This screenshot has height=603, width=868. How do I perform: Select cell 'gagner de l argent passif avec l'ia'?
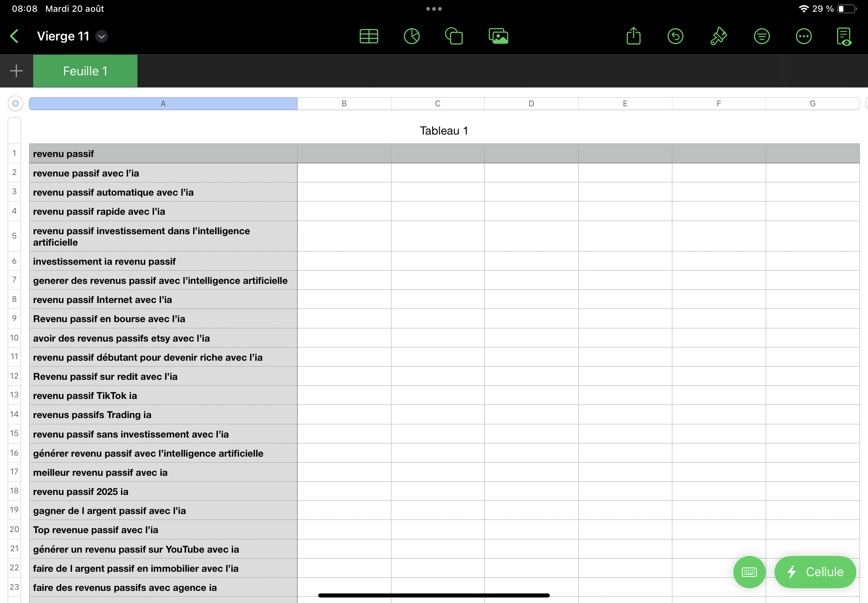click(x=163, y=510)
